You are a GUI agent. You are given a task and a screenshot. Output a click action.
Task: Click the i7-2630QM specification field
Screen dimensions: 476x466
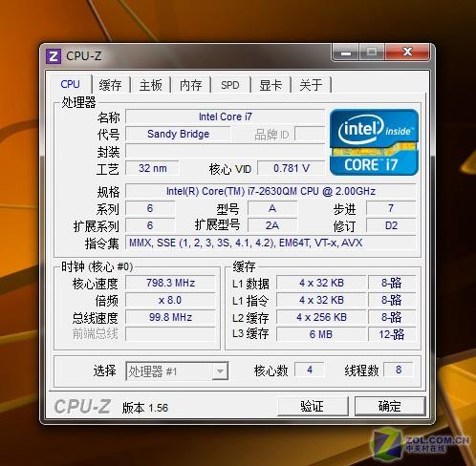(270, 191)
